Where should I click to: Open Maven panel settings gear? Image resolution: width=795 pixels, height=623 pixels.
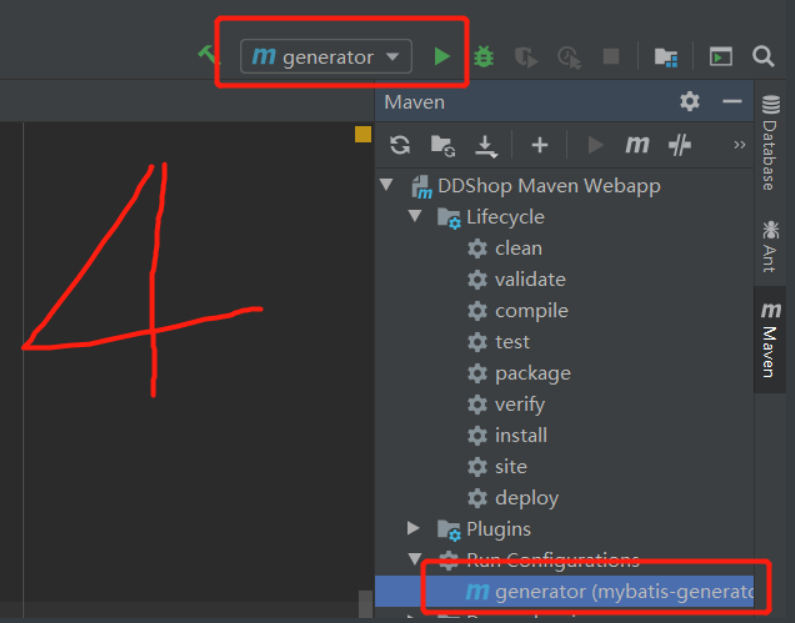(690, 101)
